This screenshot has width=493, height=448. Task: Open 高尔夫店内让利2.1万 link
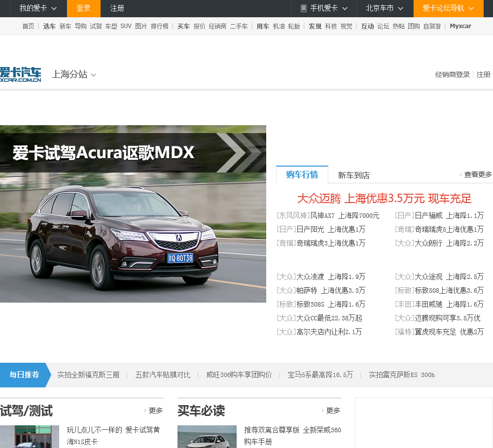point(329,332)
